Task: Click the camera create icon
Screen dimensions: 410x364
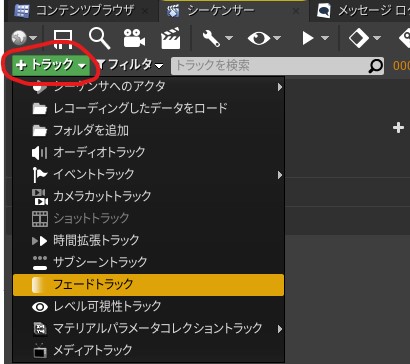Action: pos(134,38)
